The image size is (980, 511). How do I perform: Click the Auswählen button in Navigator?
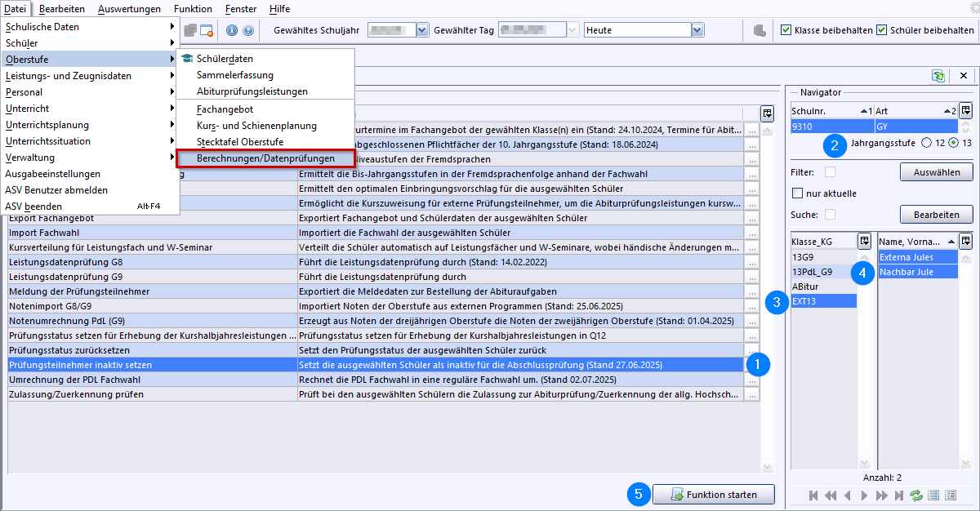click(936, 172)
